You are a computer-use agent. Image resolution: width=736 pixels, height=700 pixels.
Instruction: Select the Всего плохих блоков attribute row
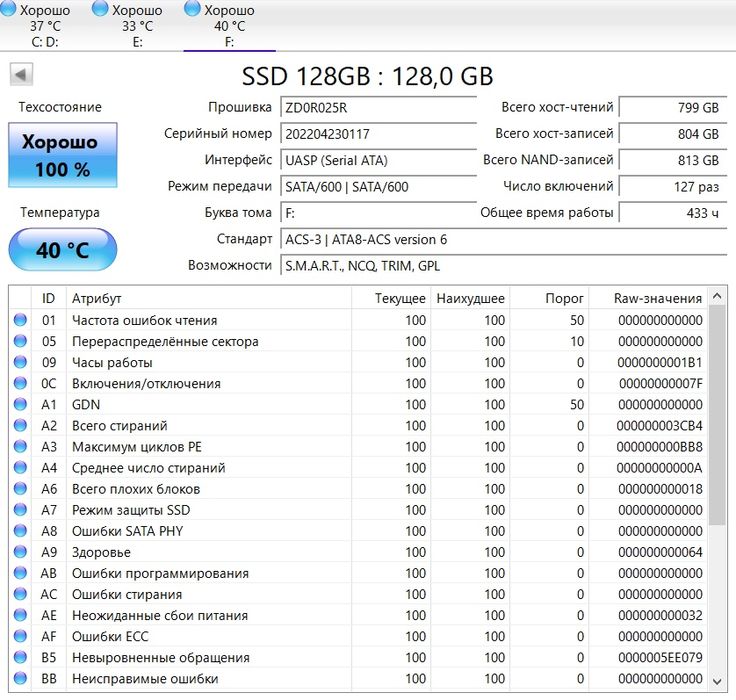[x=358, y=489]
